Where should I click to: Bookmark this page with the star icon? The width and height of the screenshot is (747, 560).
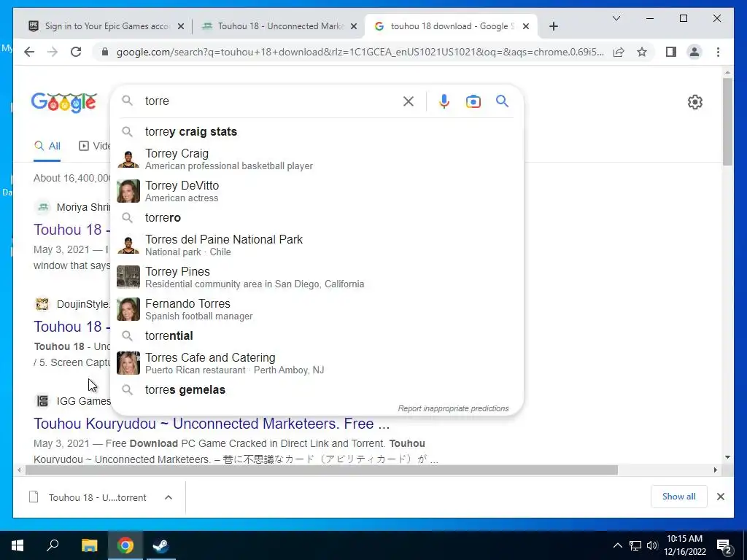[x=642, y=52]
